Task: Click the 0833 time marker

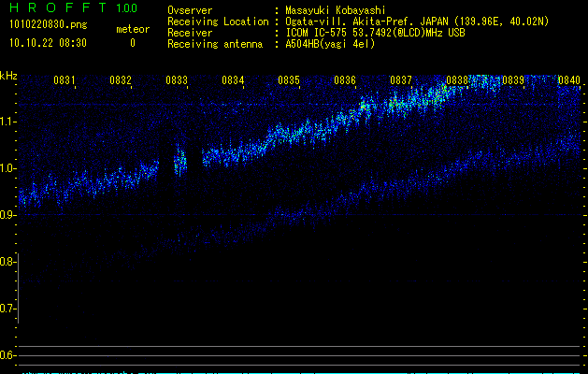Action: 177,80
